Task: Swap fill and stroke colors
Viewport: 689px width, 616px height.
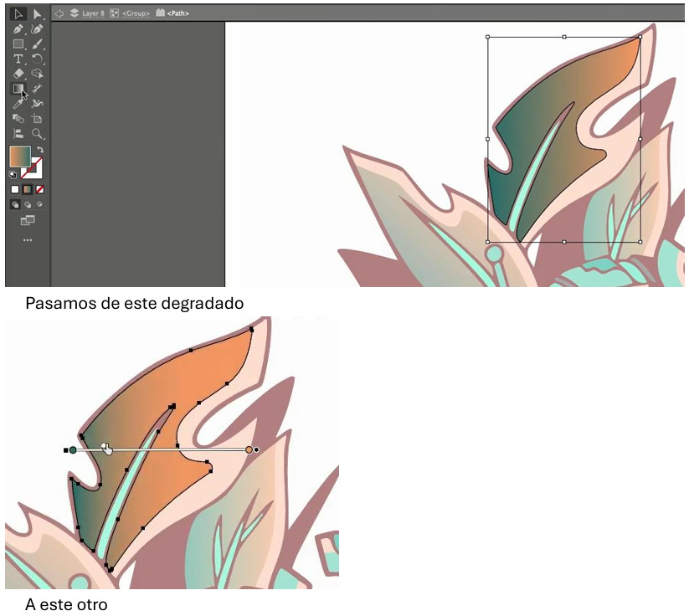Action: [x=40, y=150]
